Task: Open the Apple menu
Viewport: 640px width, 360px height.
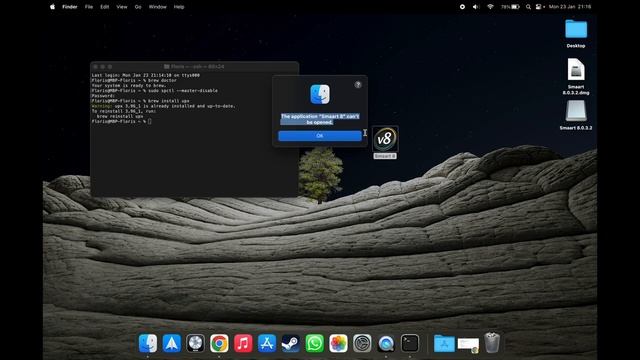Action: tap(53, 7)
